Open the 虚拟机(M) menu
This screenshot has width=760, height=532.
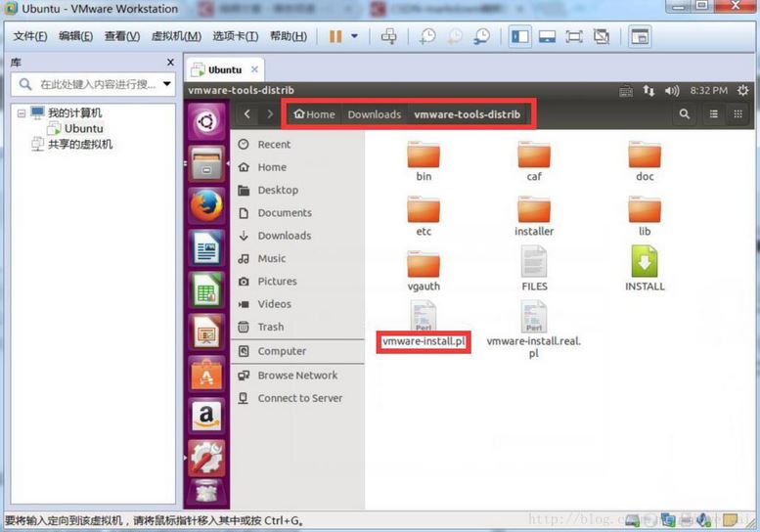click(176, 37)
